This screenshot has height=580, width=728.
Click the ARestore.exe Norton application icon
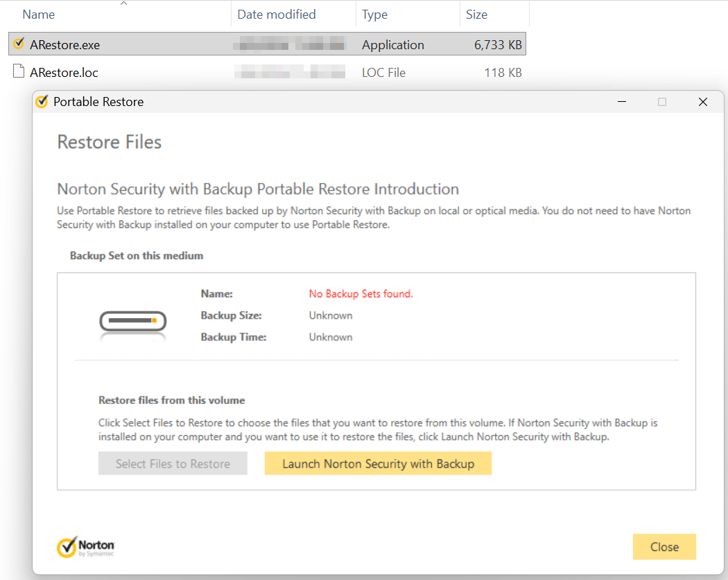pos(19,44)
